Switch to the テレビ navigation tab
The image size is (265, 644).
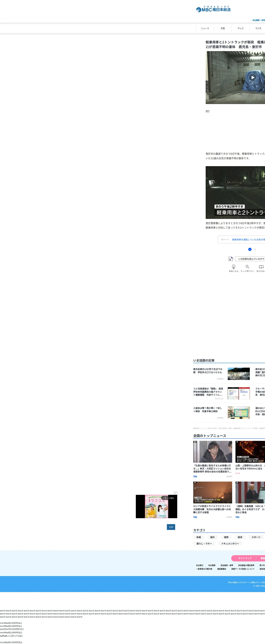point(240,28)
